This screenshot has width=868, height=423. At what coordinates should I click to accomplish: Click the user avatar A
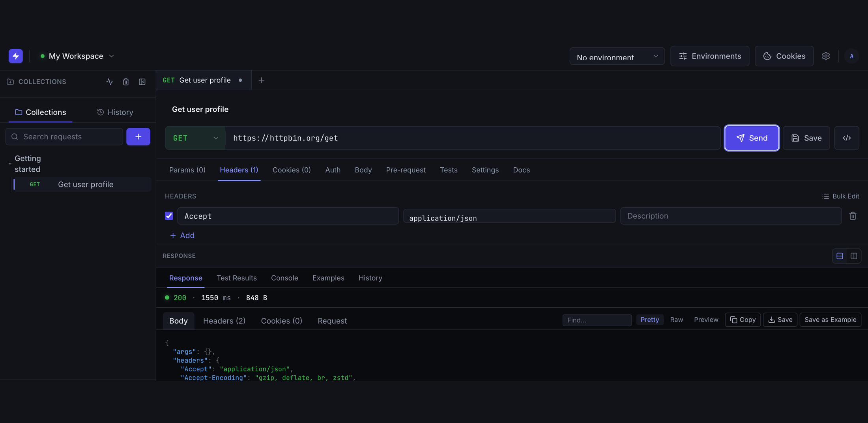(x=851, y=56)
